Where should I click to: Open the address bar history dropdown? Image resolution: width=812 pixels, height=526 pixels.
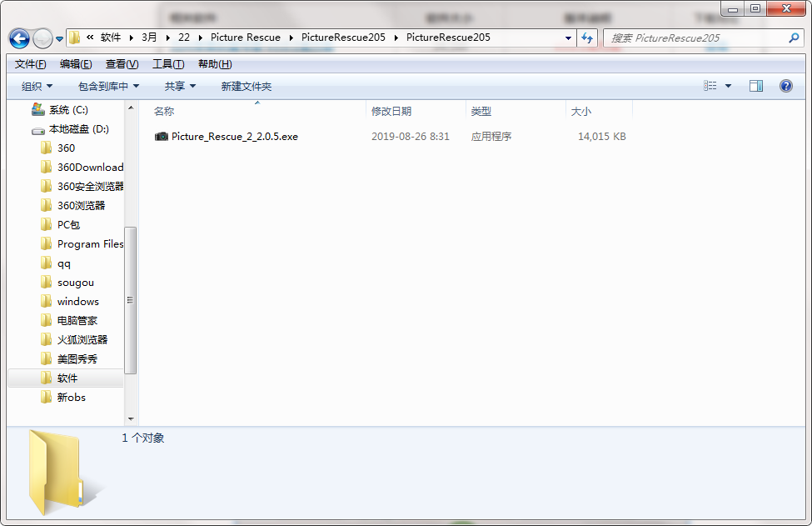(568, 38)
